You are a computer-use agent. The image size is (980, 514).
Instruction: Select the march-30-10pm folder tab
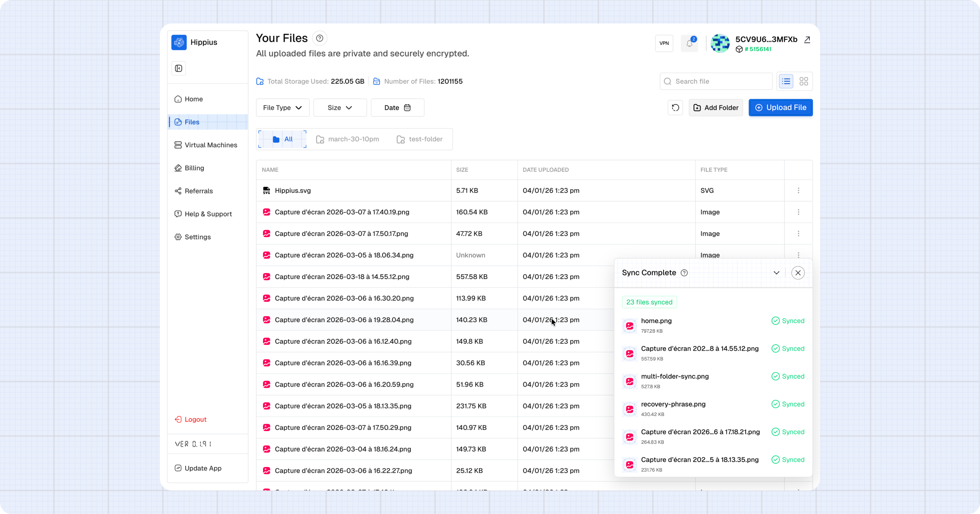tap(348, 140)
